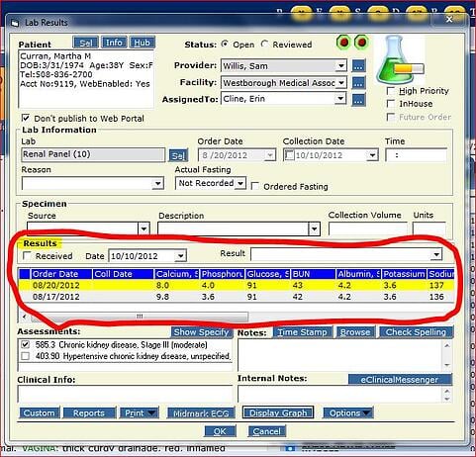Click the Display Graph button

(278, 412)
